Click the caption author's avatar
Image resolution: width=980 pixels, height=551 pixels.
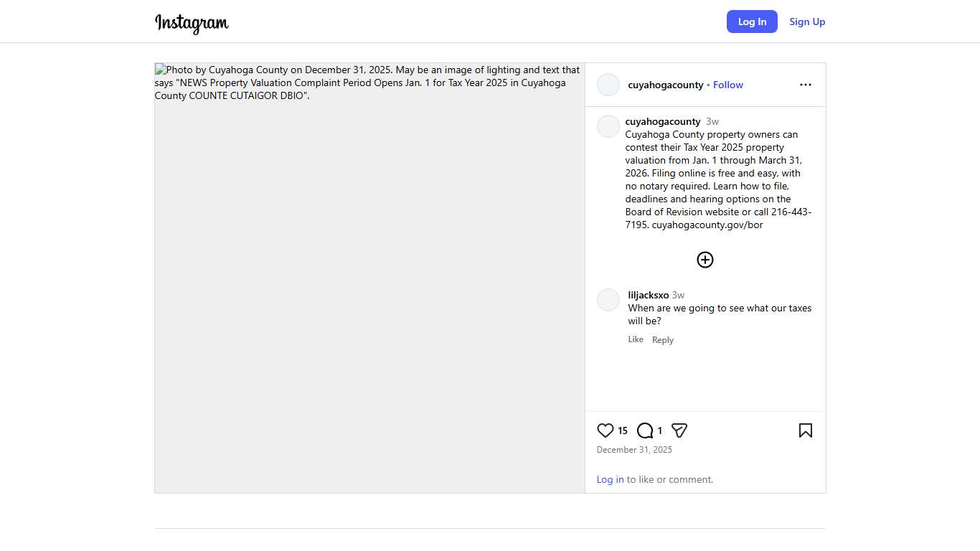(x=608, y=126)
